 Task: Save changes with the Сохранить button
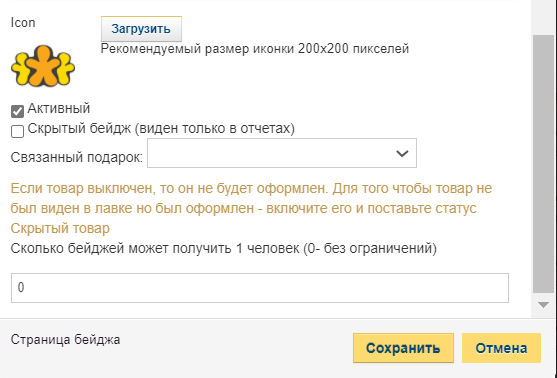(403, 348)
